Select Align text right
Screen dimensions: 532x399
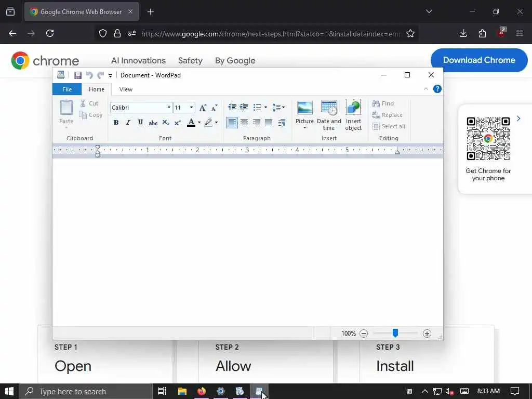(257, 123)
